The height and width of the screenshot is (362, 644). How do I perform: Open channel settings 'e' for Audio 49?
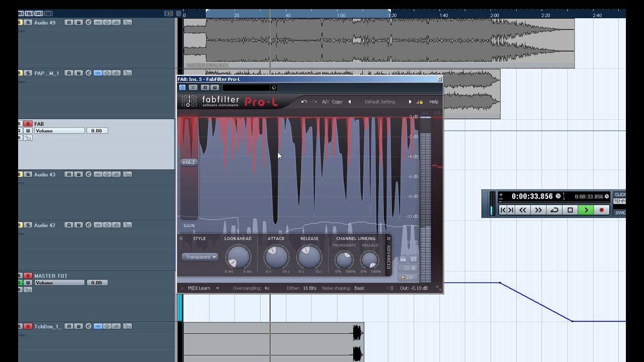coord(89,22)
